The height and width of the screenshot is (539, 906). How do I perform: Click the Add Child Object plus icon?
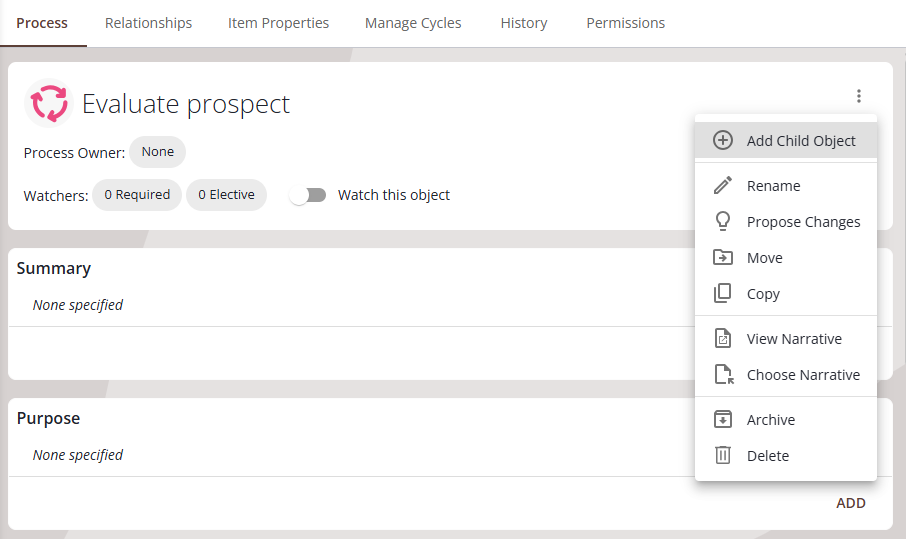click(x=723, y=140)
